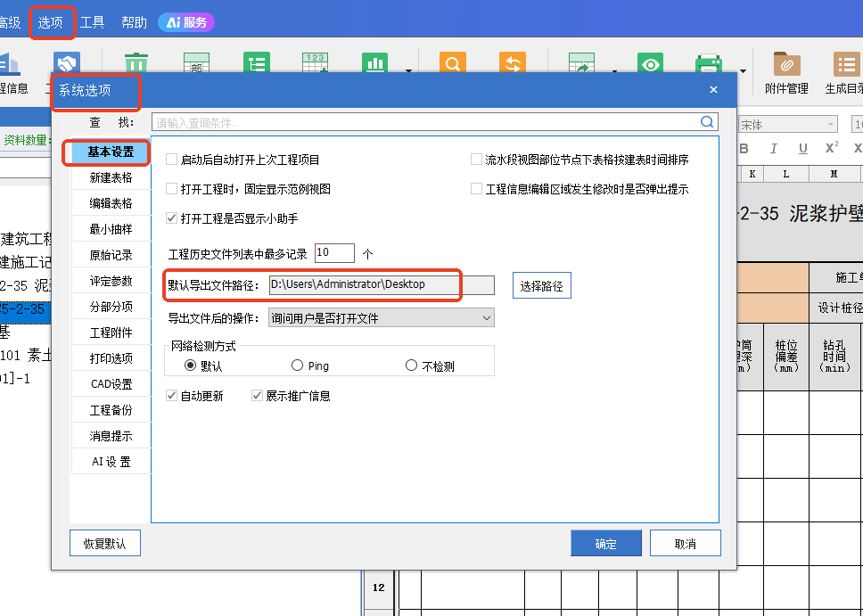Screen dimensions: 863x616
Task: Open the 工具 menu
Action: click(92, 22)
